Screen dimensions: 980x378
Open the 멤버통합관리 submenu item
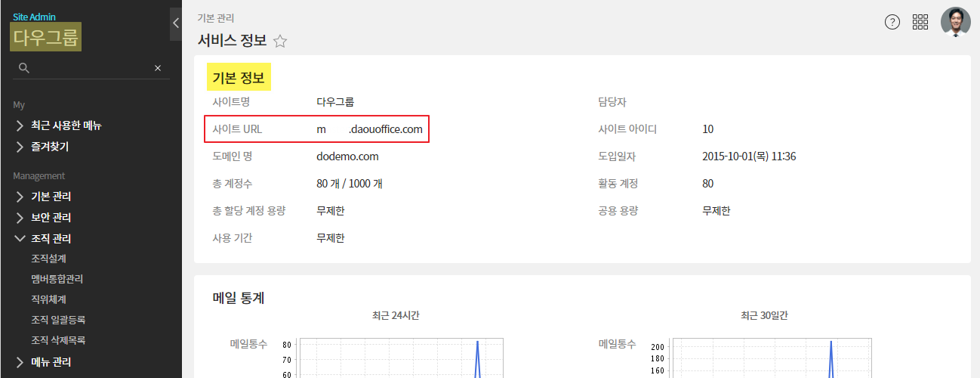point(57,279)
